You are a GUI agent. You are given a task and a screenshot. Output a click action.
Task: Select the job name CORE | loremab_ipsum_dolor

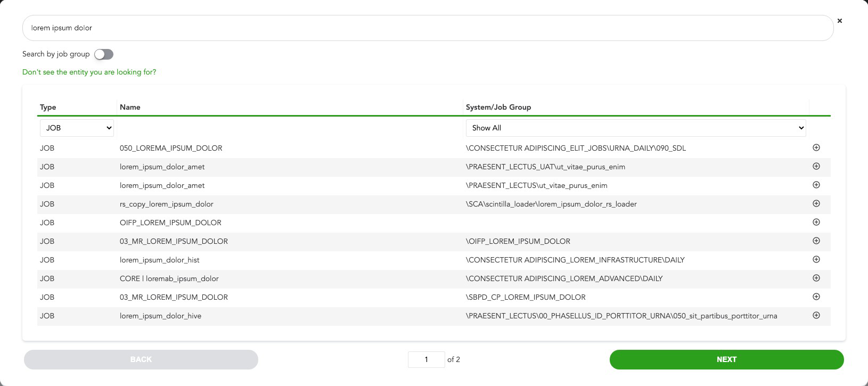(169, 278)
